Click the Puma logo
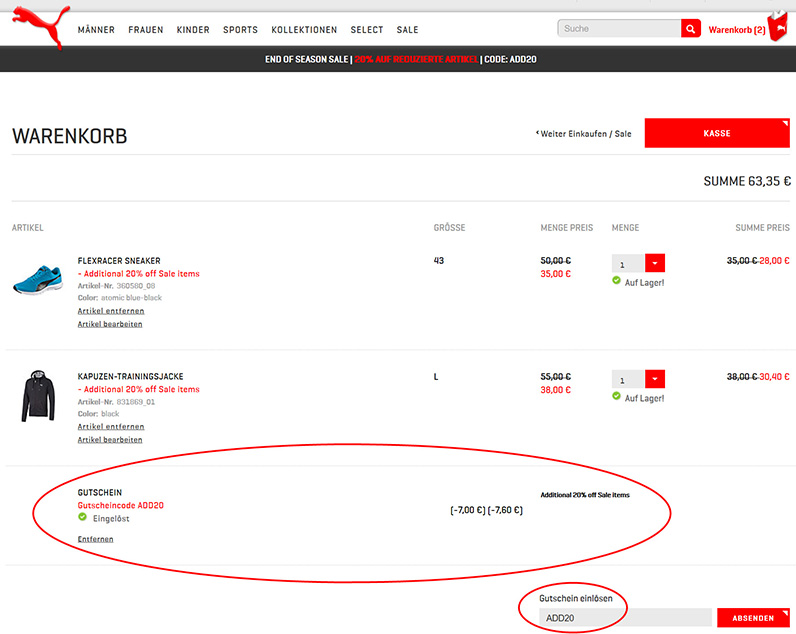The width and height of the screenshot is (796, 634). click(x=41, y=26)
